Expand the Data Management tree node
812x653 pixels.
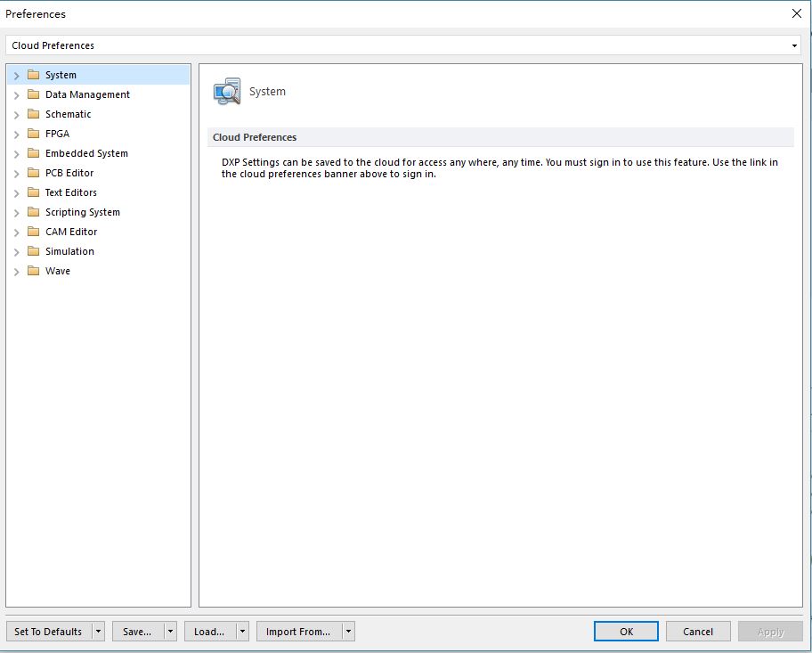tap(17, 95)
